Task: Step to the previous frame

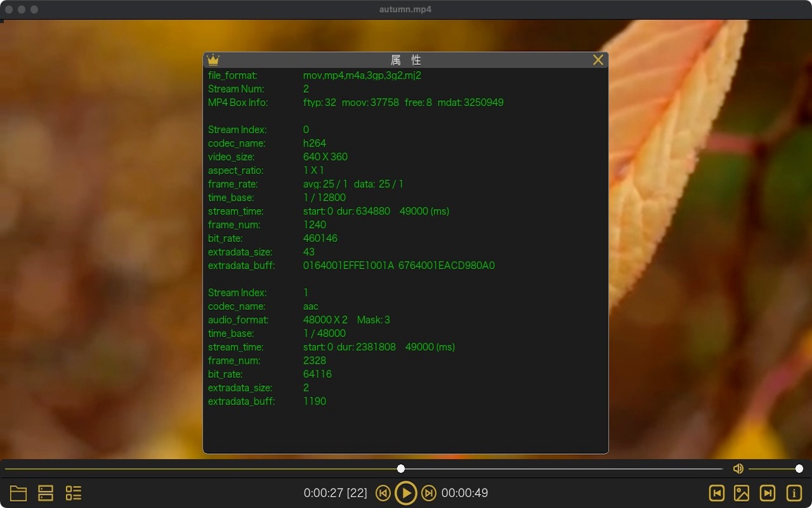Action: click(x=383, y=493)
